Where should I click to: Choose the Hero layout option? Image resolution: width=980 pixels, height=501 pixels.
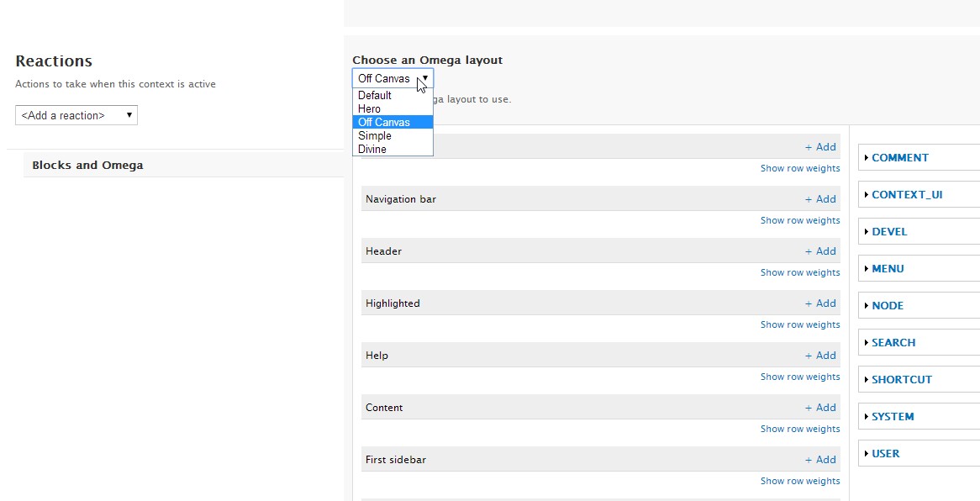click(370, 109)
